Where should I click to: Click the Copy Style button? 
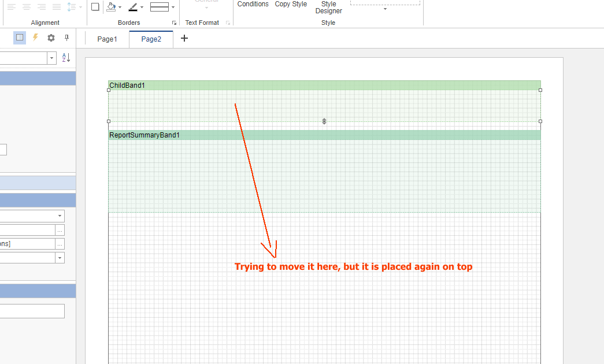pyautogui.click(x=291, y=4)
